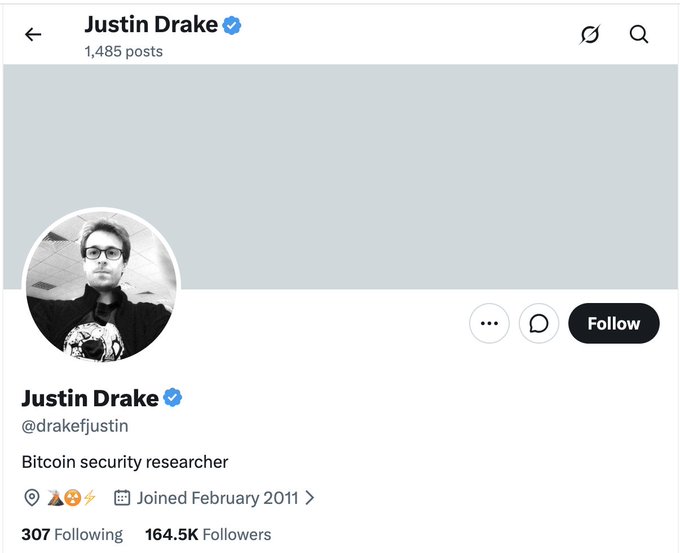The width and height of the screenshot is (680, 553).
Task: Expand the Joined February 2011 chevron
Action: coord(310,498)
